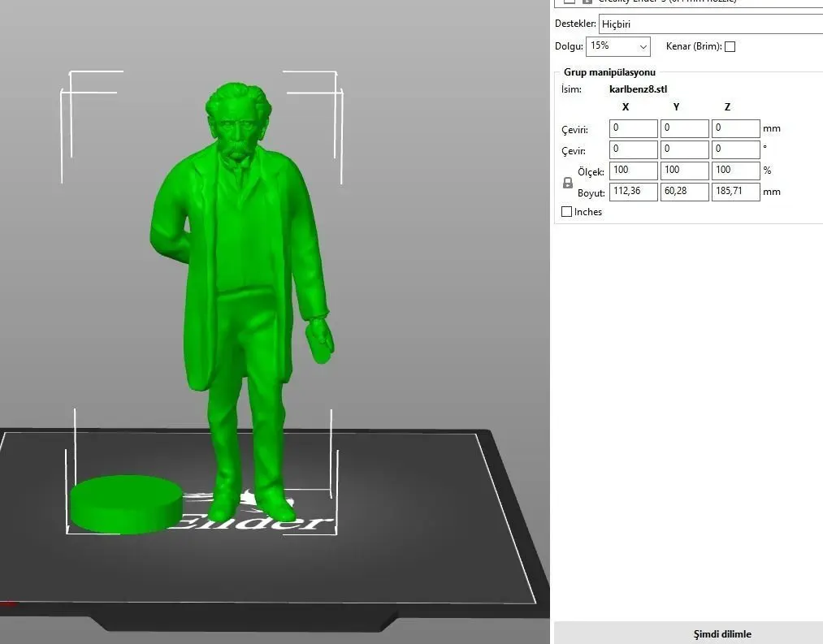Select the green cylinder base object
This screenshot has height=644, width=823.
(x=127, y=504)
